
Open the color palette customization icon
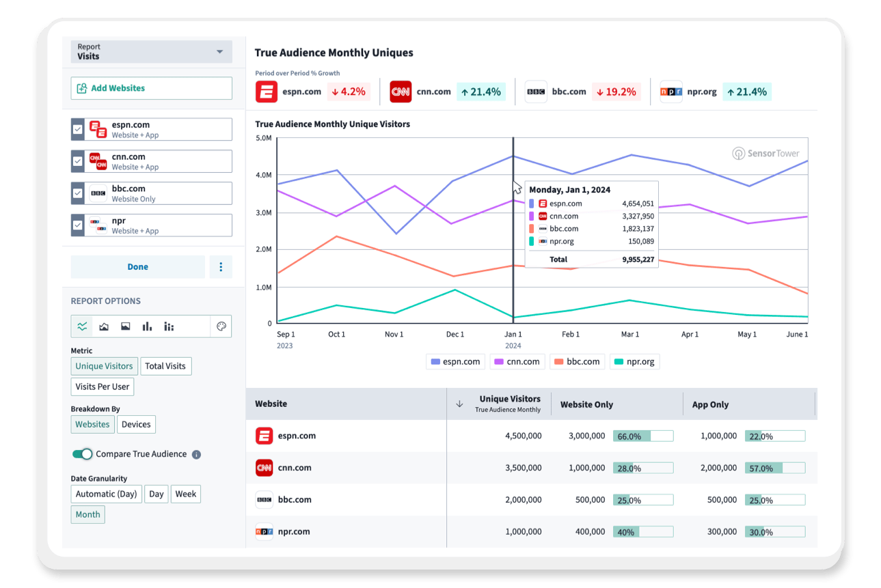220,326
